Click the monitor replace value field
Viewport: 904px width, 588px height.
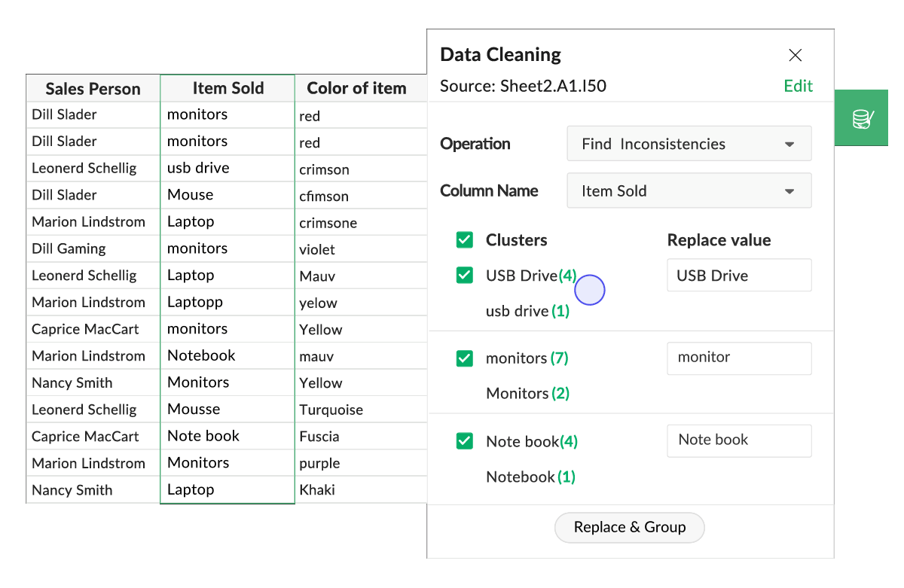[738, 358]
